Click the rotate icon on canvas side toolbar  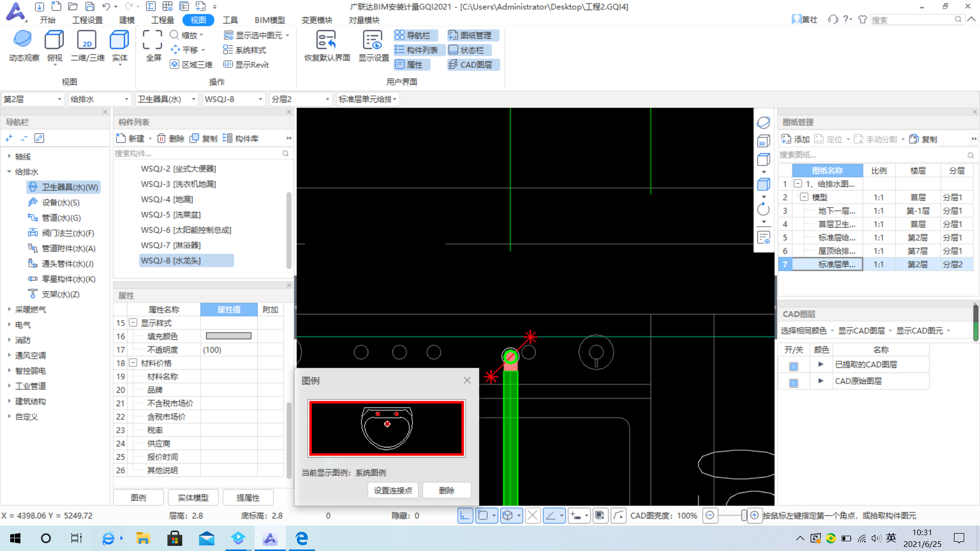764,210
